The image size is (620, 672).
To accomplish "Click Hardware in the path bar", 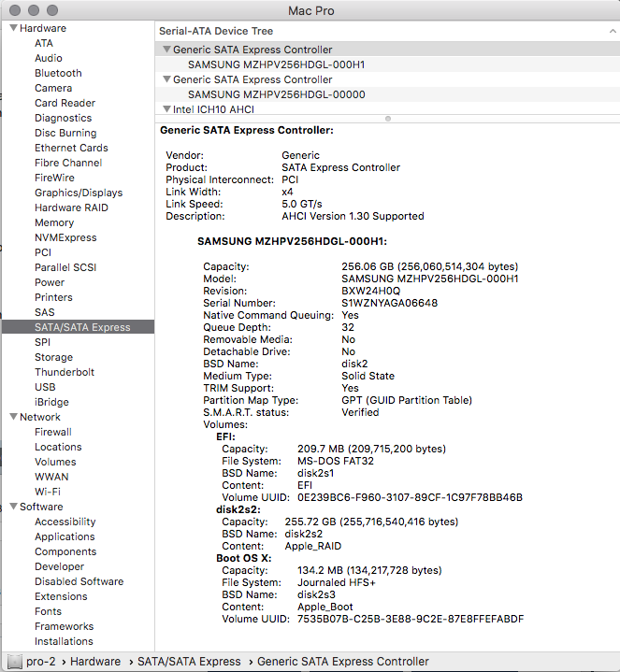I will pos(95,662).
